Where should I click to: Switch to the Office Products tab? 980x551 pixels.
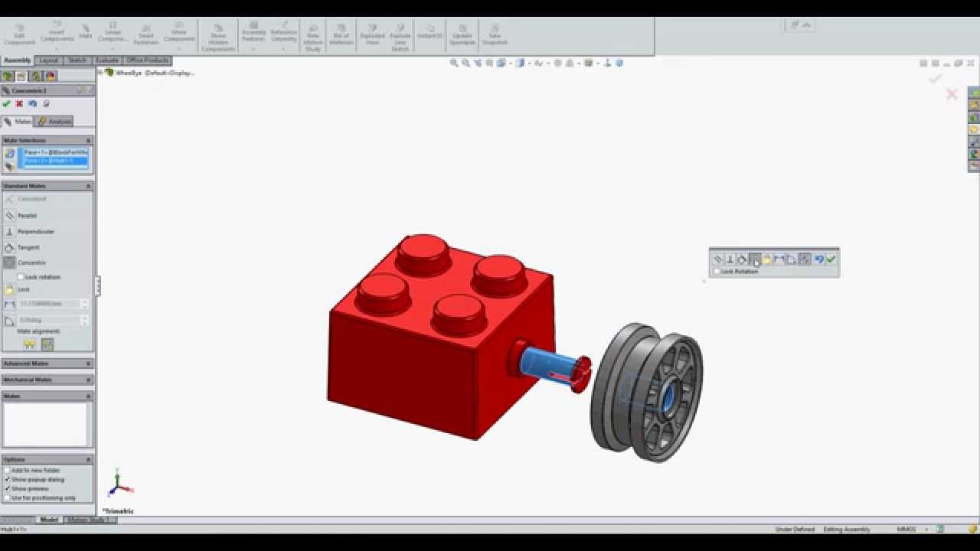[148, 60]
